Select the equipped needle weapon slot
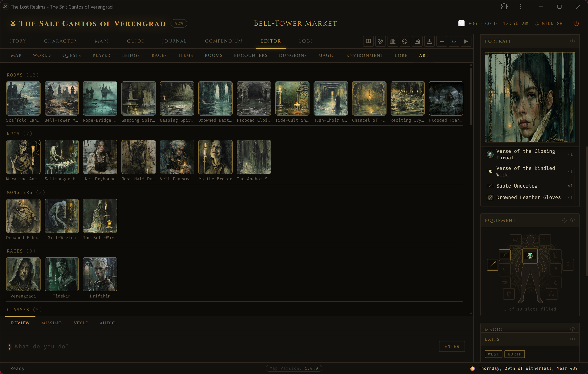Screen dimensions: 588x374 point(492,265)
